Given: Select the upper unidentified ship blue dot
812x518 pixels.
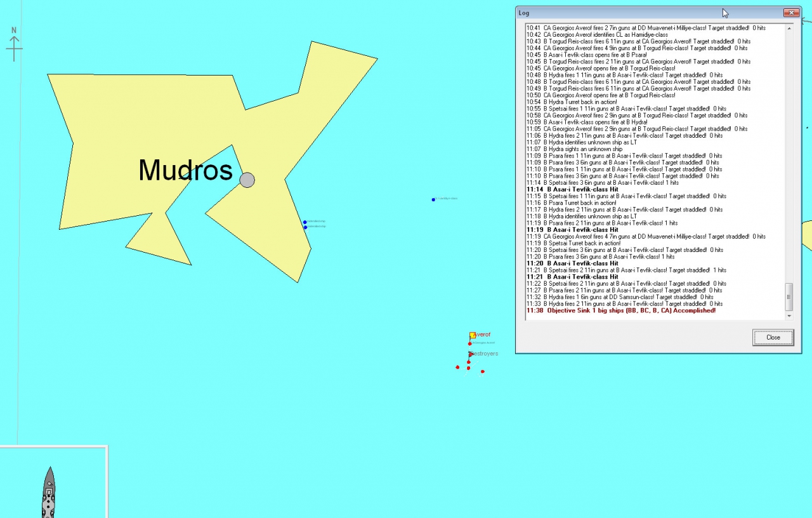Looking at the screenshot, I should [x=304, y=222].
